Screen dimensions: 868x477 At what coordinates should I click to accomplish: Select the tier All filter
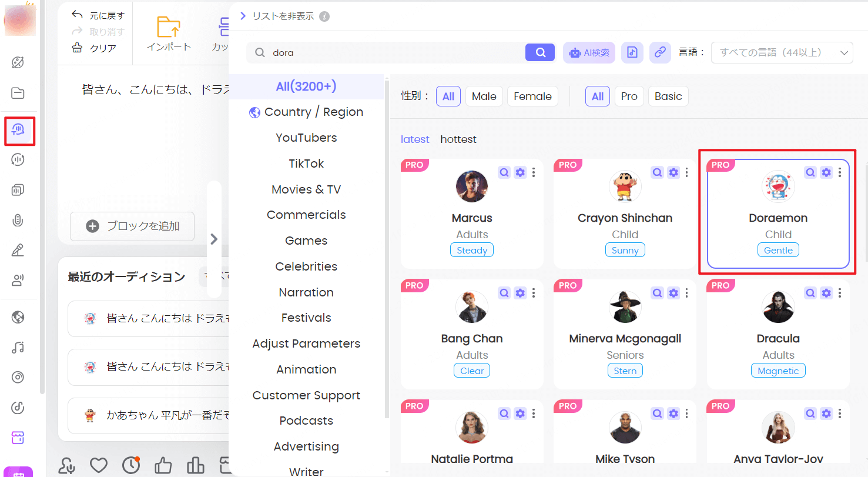click(598, 96)
